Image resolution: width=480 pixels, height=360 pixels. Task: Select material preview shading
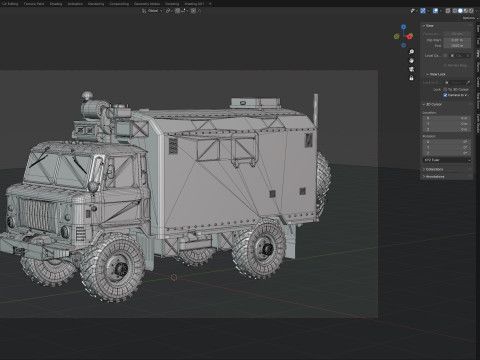pyautogui.click(x=466, y=11)
